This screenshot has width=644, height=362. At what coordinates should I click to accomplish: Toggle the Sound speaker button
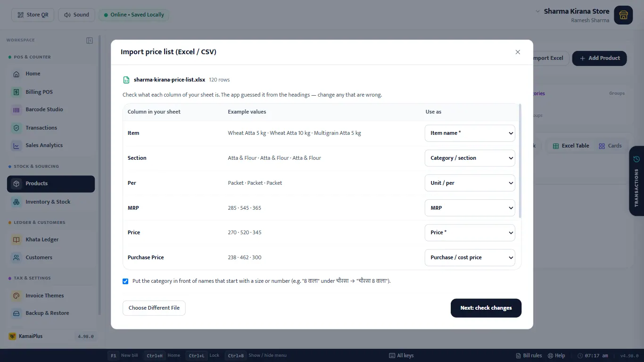[76, 15]
